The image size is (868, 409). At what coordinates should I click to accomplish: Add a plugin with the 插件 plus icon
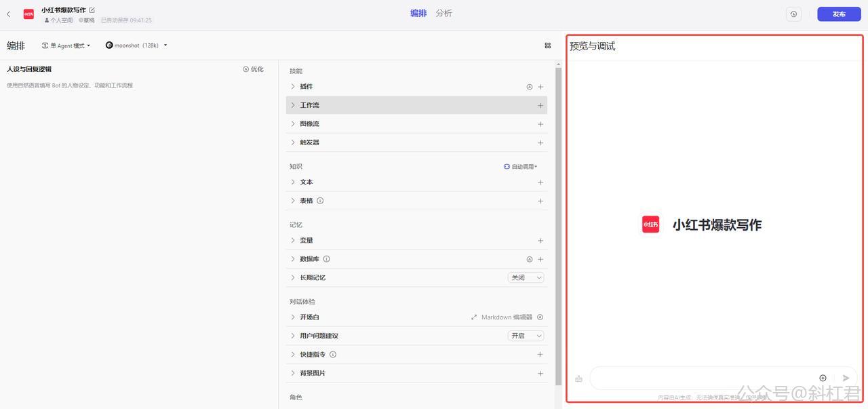[x=540, y=87]
